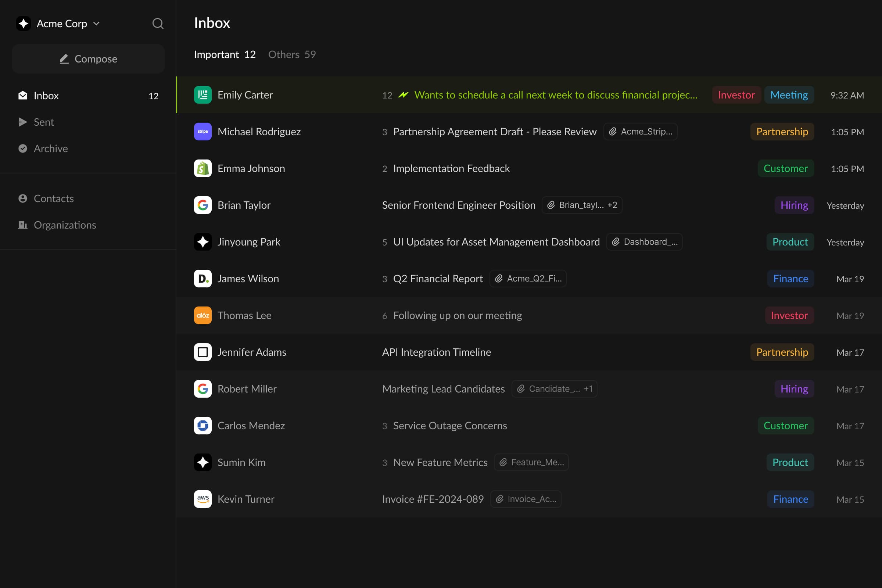The image size is (882, 588).
Task: Open the Acme_Q2_Fi... attachment chip
Action: point(528,279)
